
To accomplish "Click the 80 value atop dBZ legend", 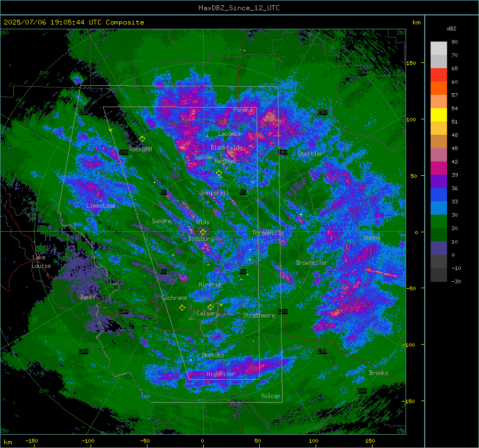I will coord(455,42).
